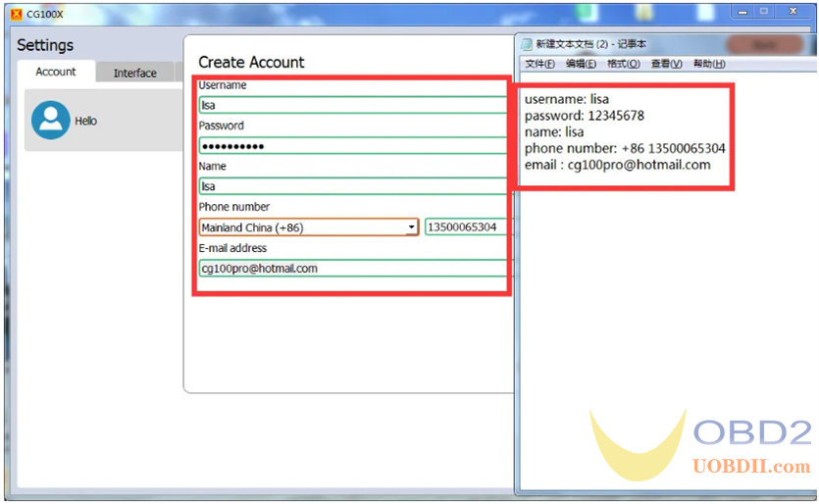This screenshot has height=504, width=819.
Task: Click the Notepad document icon in title bar
Action: [527, 45]
